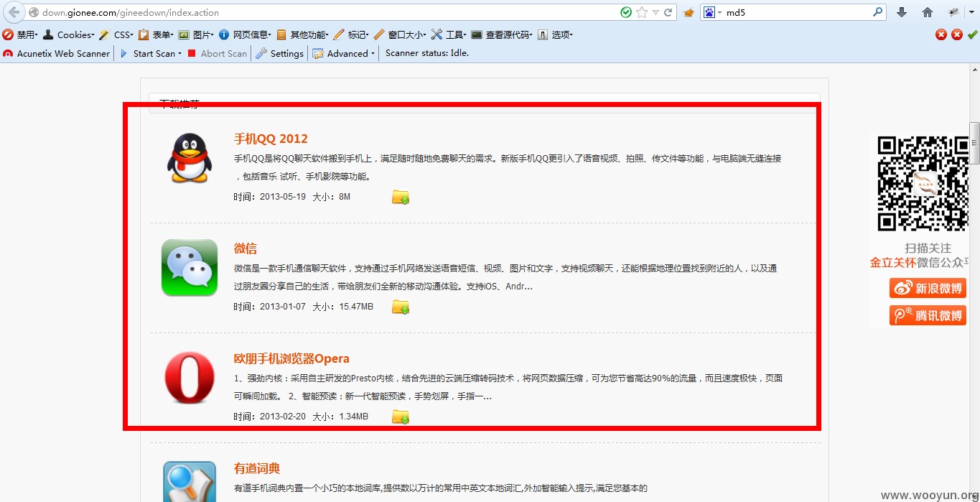This screenshot has width=980, height=502.
Task: Open the 禁用 menu
Action: coord(20,34)
